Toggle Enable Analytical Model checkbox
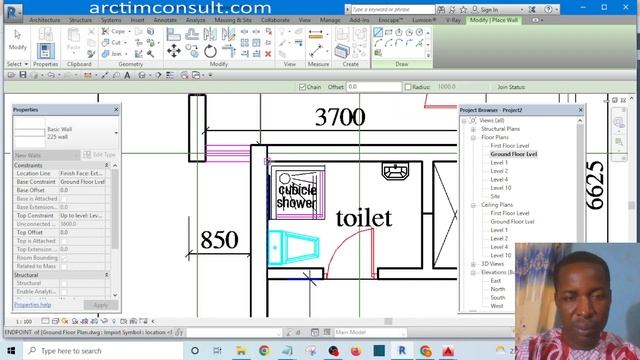Image resolution: width=640 pixels, height=360 pixels. [x=64, y=292]
